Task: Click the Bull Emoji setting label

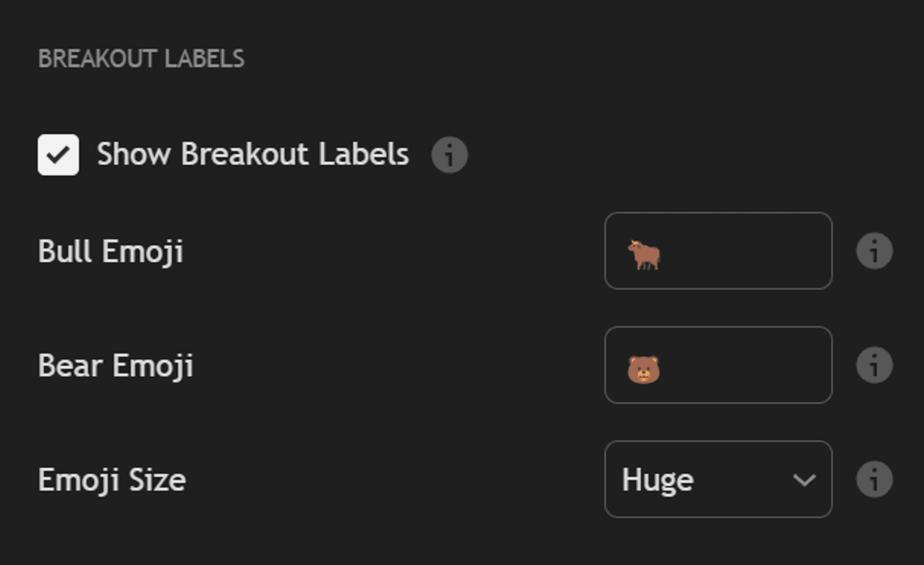Action: (x=111, y=251)
